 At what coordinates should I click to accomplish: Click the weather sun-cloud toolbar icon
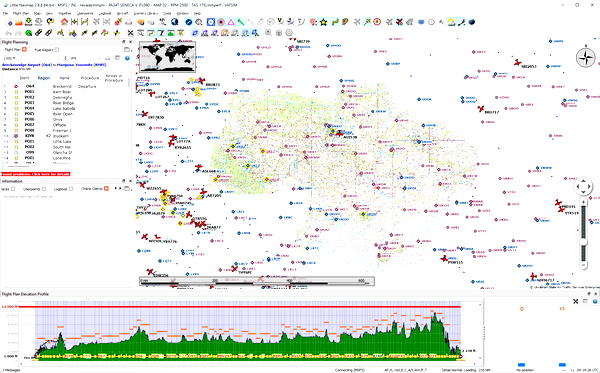point(452,22)
